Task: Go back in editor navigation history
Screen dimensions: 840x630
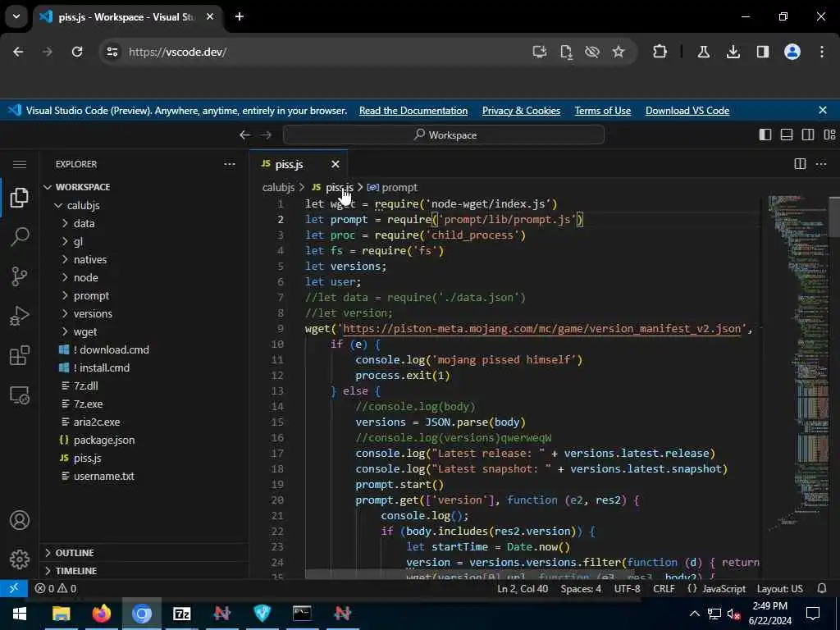Action: point(244,135)
